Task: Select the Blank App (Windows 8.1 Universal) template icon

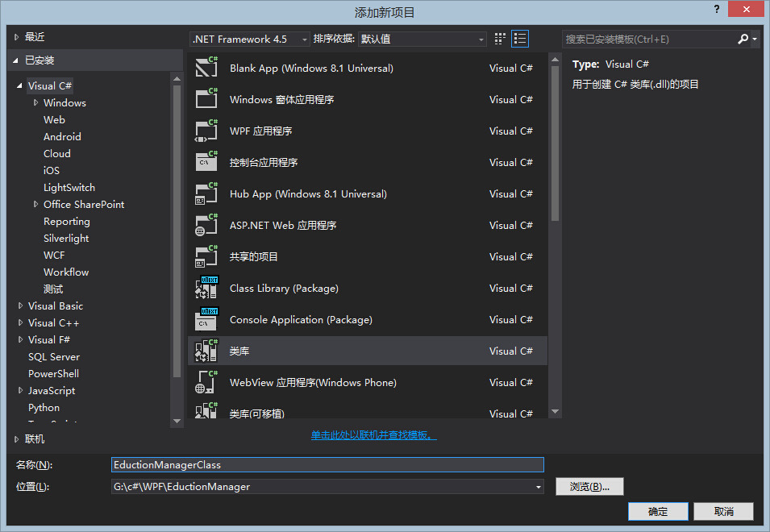Action: coord(206,67)
